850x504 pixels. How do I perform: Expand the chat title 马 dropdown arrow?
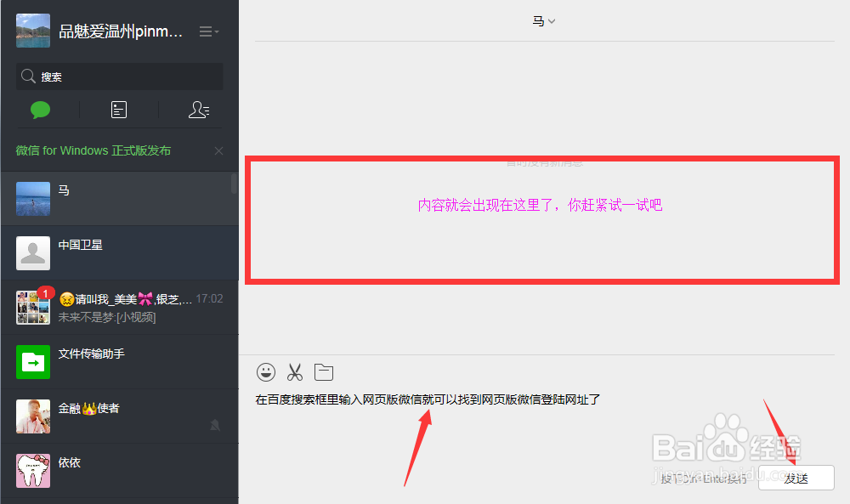point(552,22)
